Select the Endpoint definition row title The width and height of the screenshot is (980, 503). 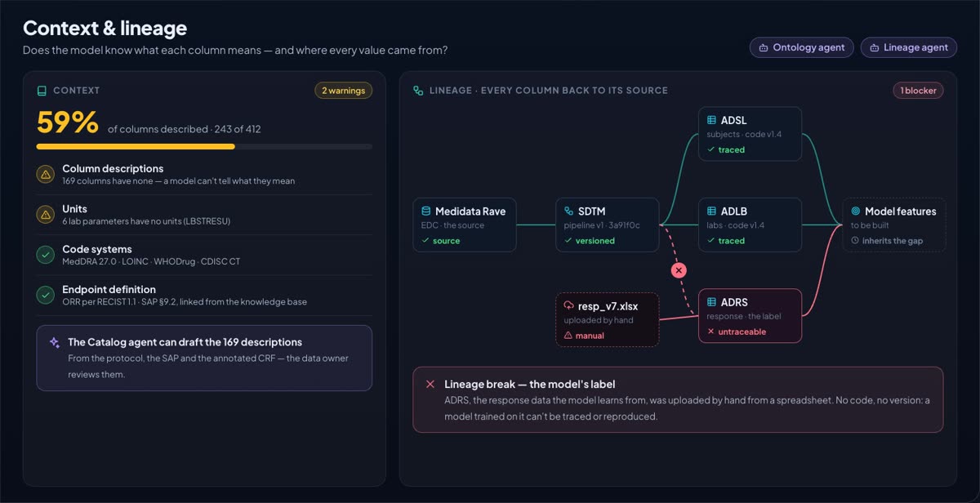pos(109,289)
